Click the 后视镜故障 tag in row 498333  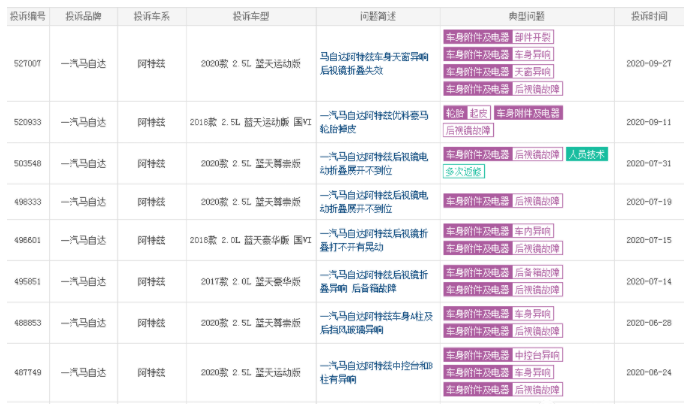coord(537,201)
